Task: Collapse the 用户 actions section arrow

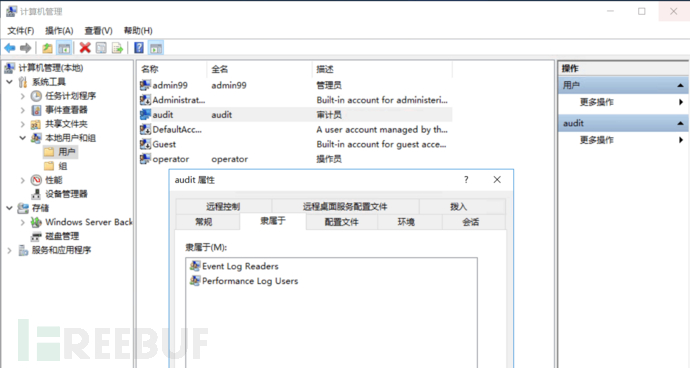Action: 680,85
